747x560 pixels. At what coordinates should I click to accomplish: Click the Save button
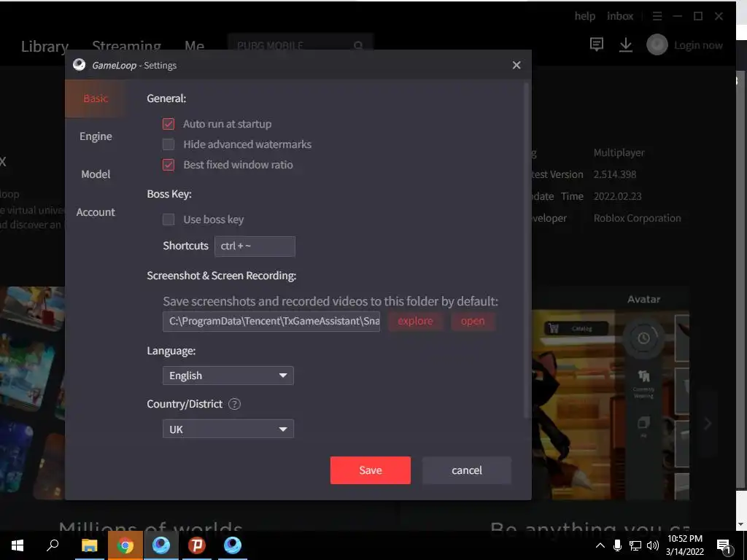tap(370, 470)
